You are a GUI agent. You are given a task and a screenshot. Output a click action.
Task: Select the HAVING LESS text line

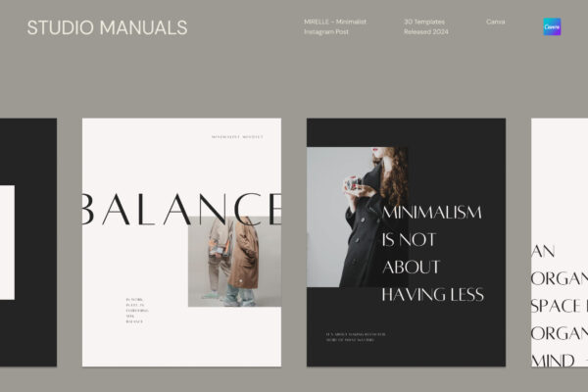click(x=433, y=295)
